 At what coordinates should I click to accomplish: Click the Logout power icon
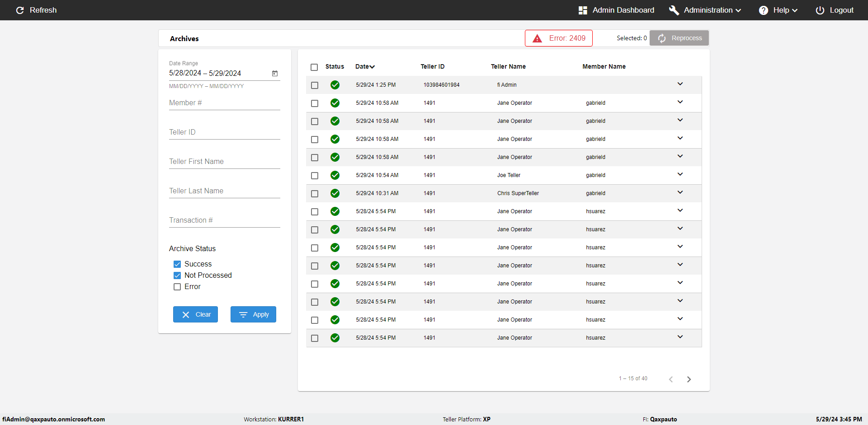pyautogui.click(x=820, y=10)
